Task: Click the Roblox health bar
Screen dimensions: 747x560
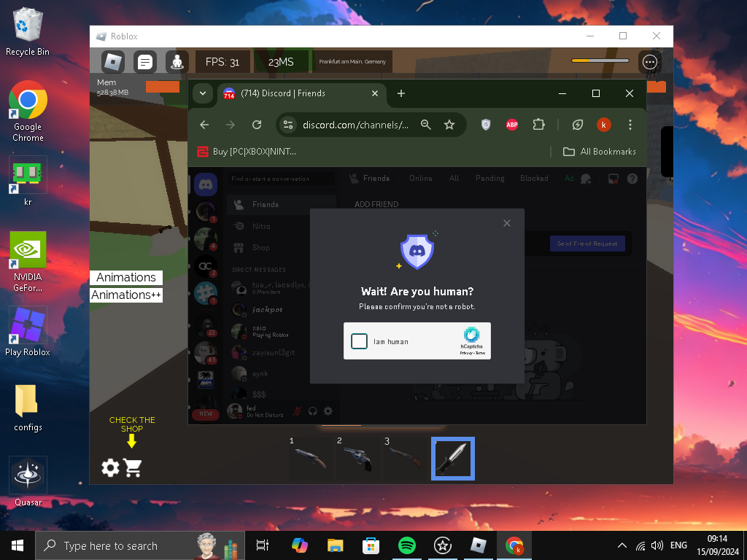Action: click(600, 61)
